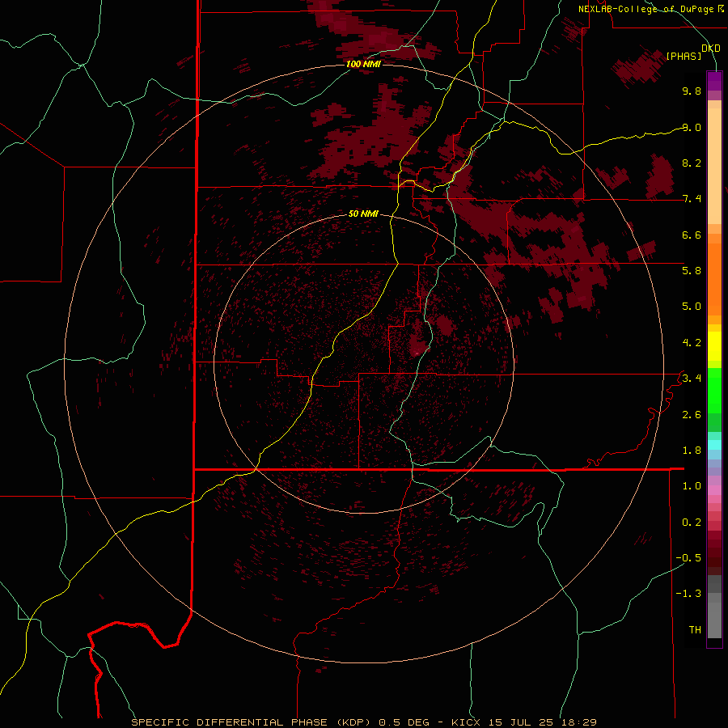Viewport: 728px width, 728px height.
Task: Select the 100 NMI range ring label
Action: tap(363, 64)
